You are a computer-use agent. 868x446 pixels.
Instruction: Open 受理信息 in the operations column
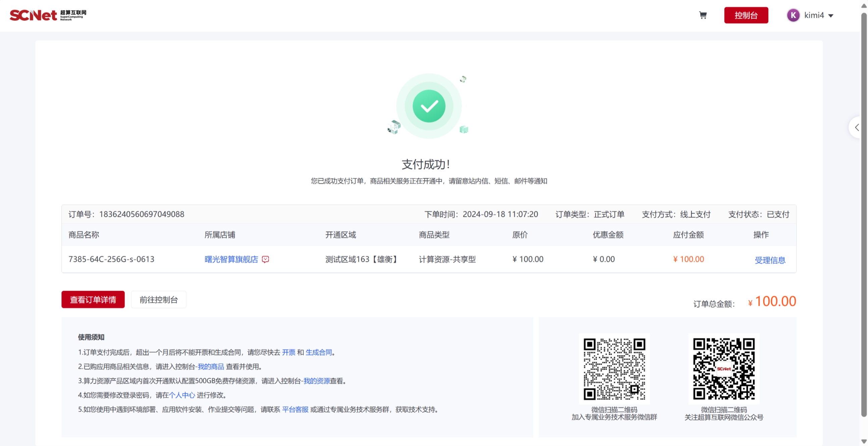770,260
